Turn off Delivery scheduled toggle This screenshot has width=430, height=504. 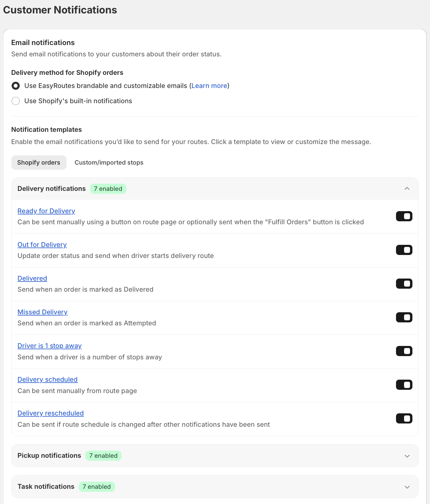point(404,385)
